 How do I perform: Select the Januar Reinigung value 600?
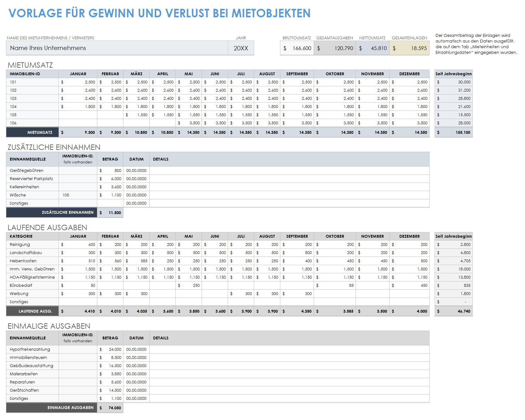[x=78, y=245]
